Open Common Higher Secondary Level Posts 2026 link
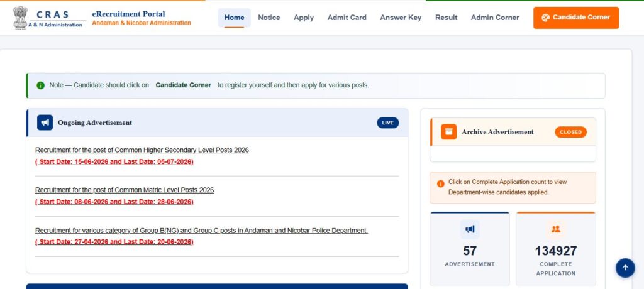 (x=142, y=150)
